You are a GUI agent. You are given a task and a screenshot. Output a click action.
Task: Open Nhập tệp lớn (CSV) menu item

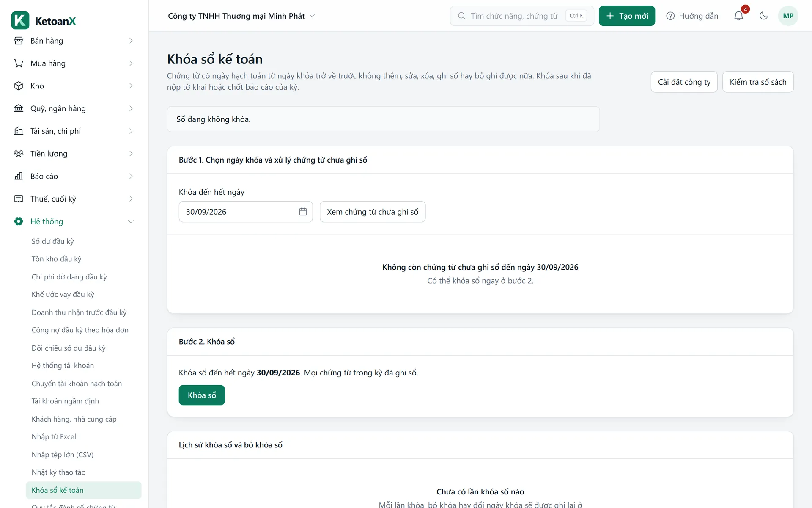(63, 455)
